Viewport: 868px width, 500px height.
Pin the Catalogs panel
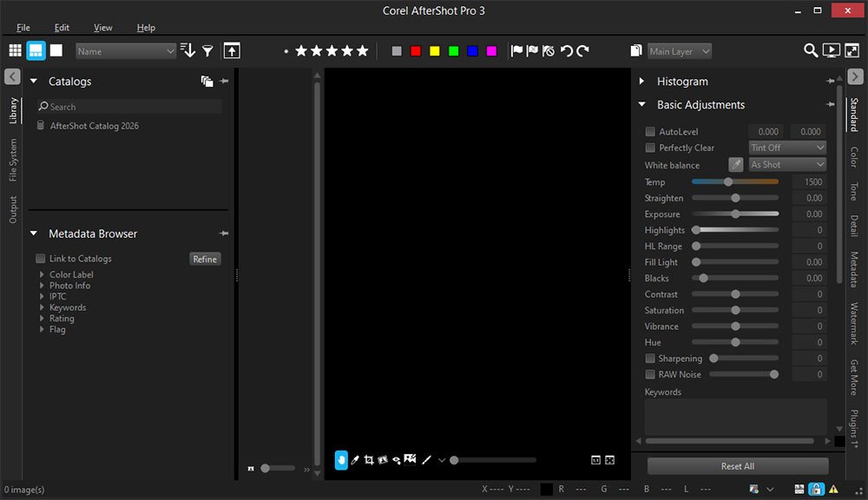pos(224,82)
